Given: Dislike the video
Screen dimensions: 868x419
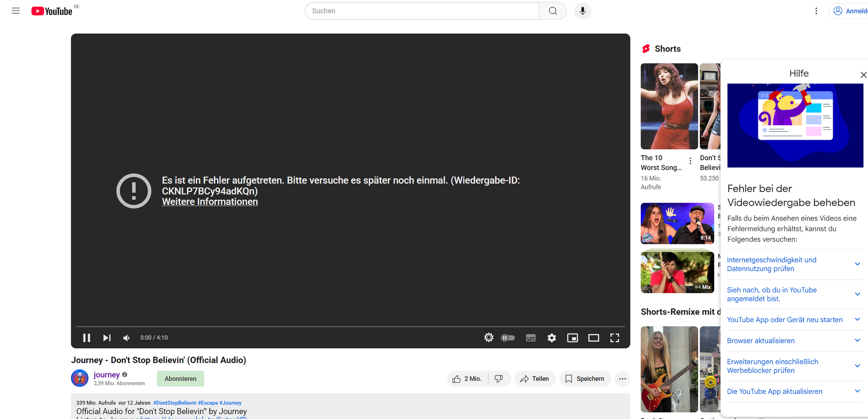Looking at the screenshot, I should [499, 379].
